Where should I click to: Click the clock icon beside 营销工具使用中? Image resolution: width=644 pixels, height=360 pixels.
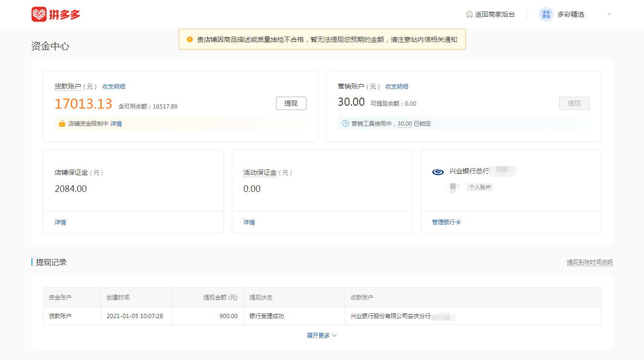[344, 123]
